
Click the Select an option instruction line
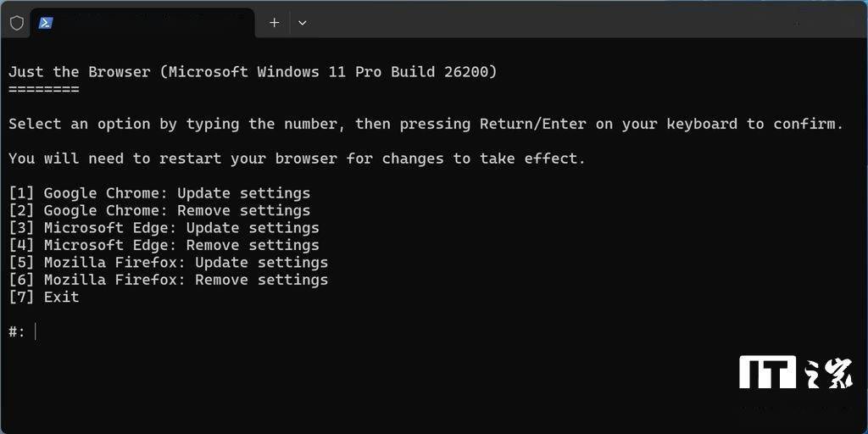coord(426,124)
